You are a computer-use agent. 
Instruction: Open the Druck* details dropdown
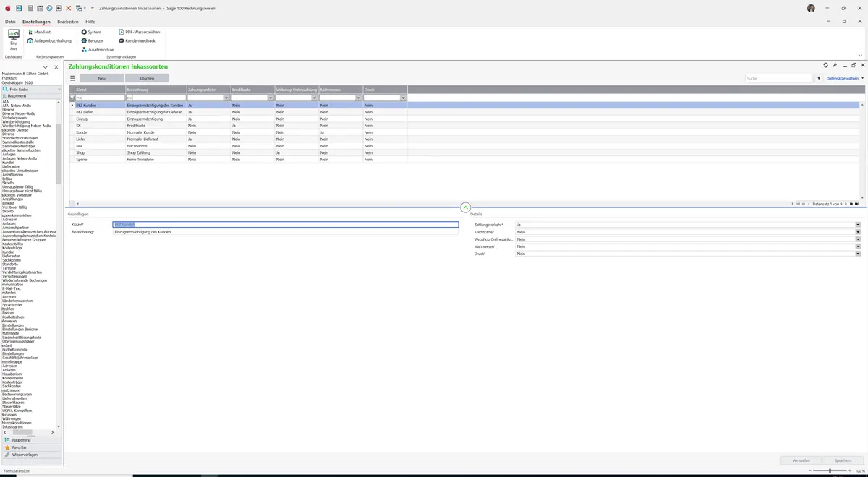pyautogui.click(x=858, y=254)
